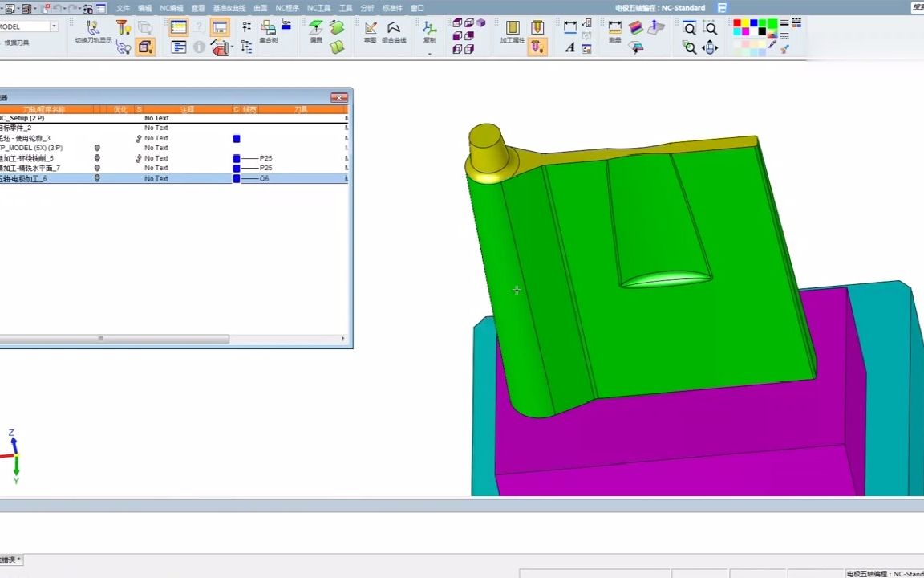Open the 分析 analysis menu
924x578 pixels.
pos(367,8)
